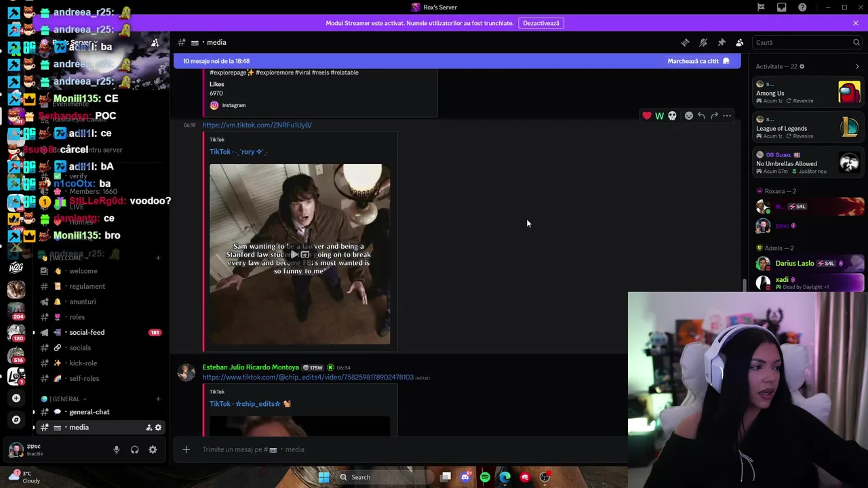The image size is (868, 488).
Task: Open OBS Studio from the taskbar
Action: [545, 477]
